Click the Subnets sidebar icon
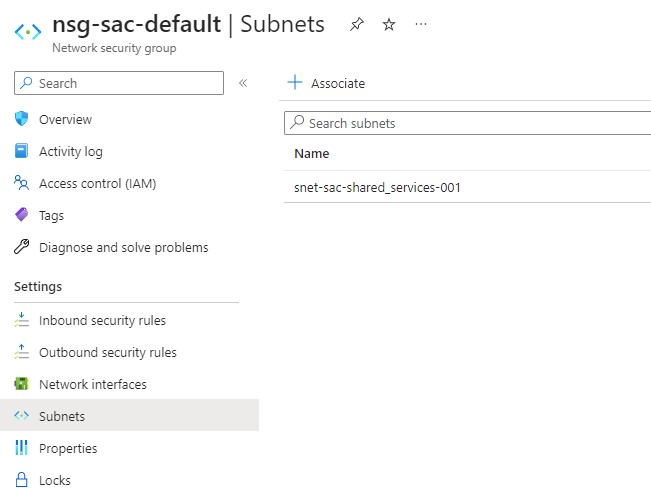This screenshot has height=488, width=651. coord(21,416)
